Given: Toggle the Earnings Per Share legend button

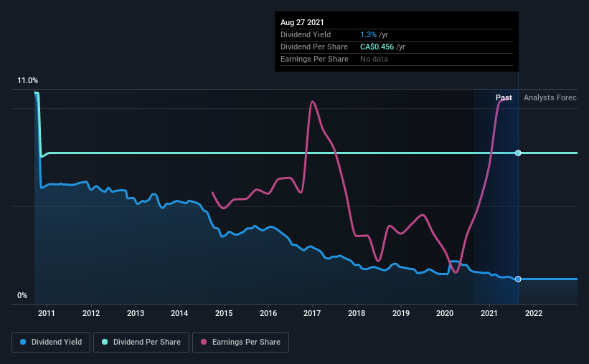Looking at the screenshot, I should (240, 343).
